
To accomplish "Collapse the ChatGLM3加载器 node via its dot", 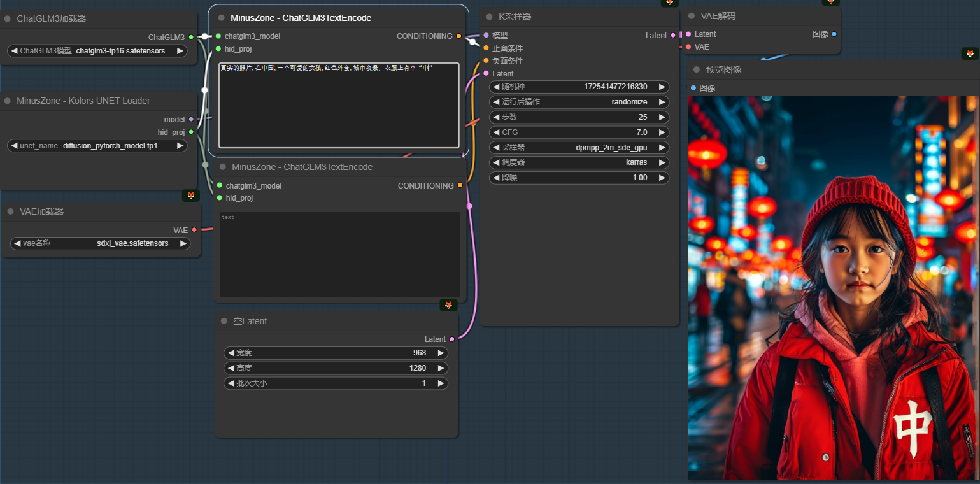I will tap(8, 18).
